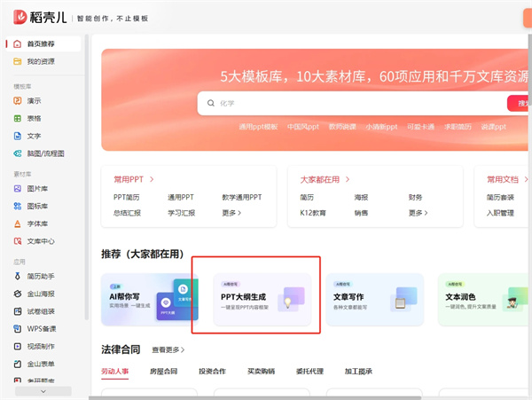The height and width of the screenshot is (400, 532).
Task: Open 总结汇报 link
Action: [127, 213]
